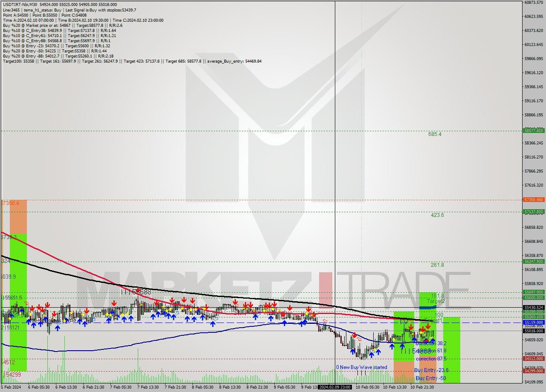Click the orange 57350.400 price tag

click(x=533, y=199)
